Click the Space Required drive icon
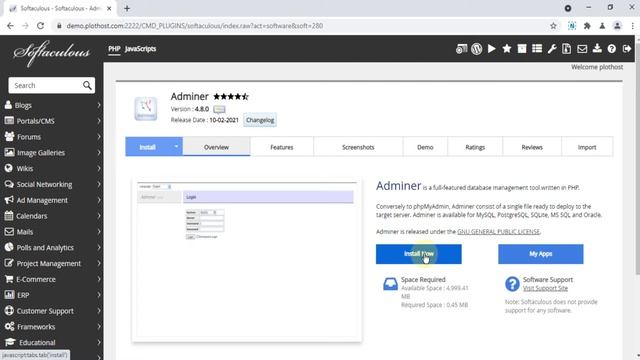 coord(390,284)
